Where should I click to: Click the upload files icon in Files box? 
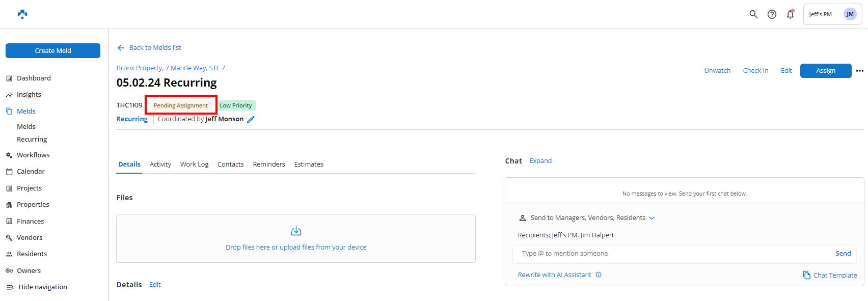[296, 231]
